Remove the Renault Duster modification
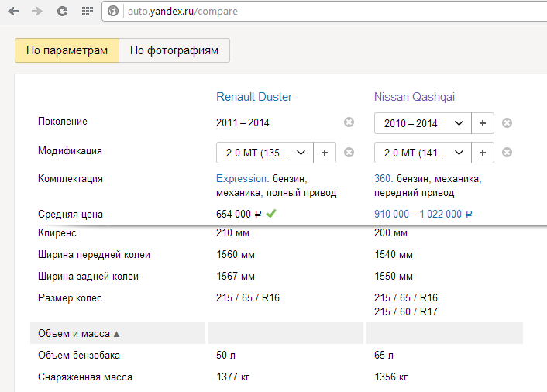 349,153
